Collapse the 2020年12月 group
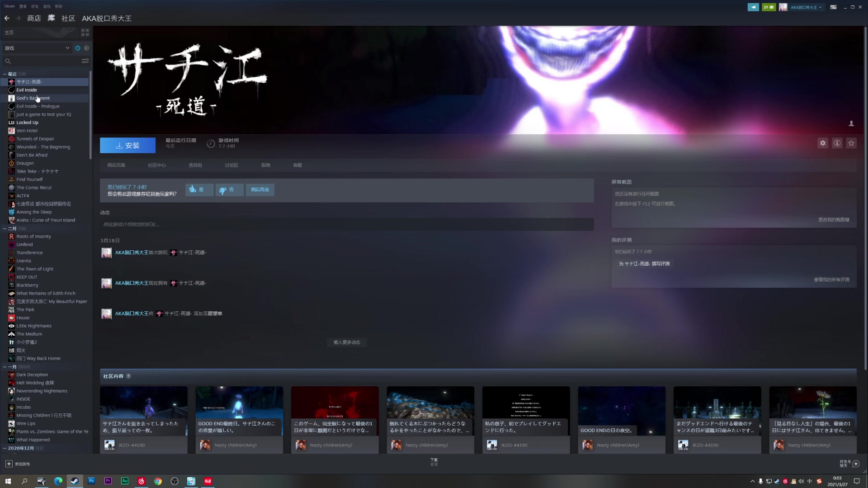This screenshot has height=488, width=868. (x=5, y=448)
